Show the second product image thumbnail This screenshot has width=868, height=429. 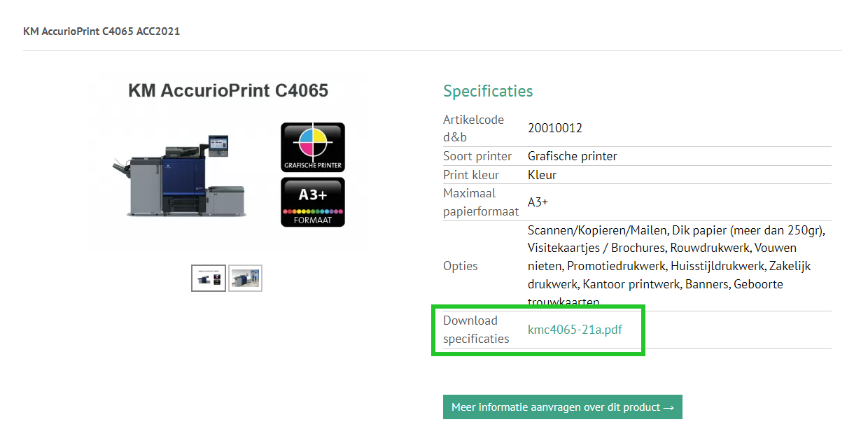(x=245, y=278)
